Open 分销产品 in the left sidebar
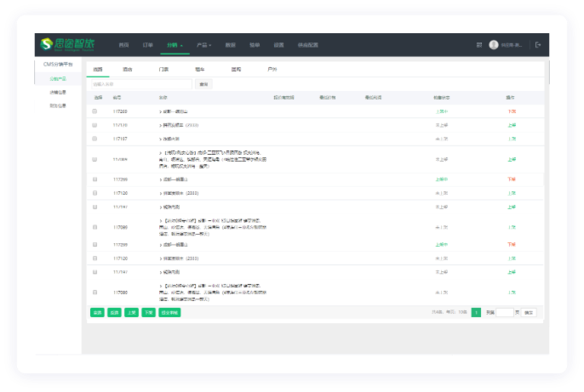 [58, 78]
